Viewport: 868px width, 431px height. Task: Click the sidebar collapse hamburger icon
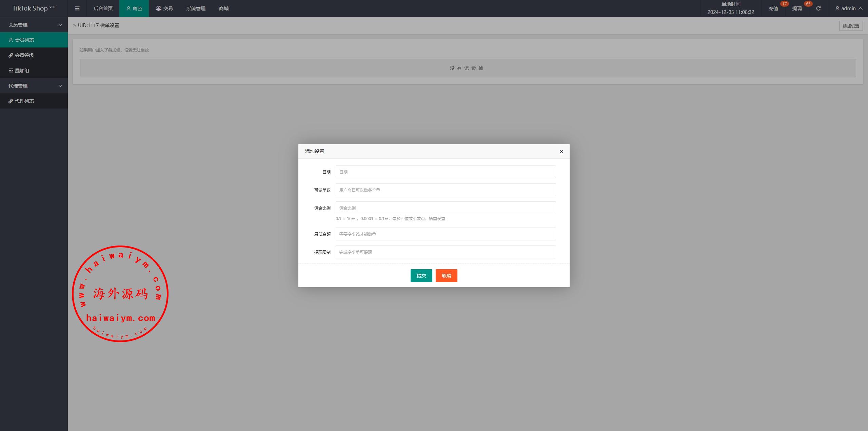[77, 8]
